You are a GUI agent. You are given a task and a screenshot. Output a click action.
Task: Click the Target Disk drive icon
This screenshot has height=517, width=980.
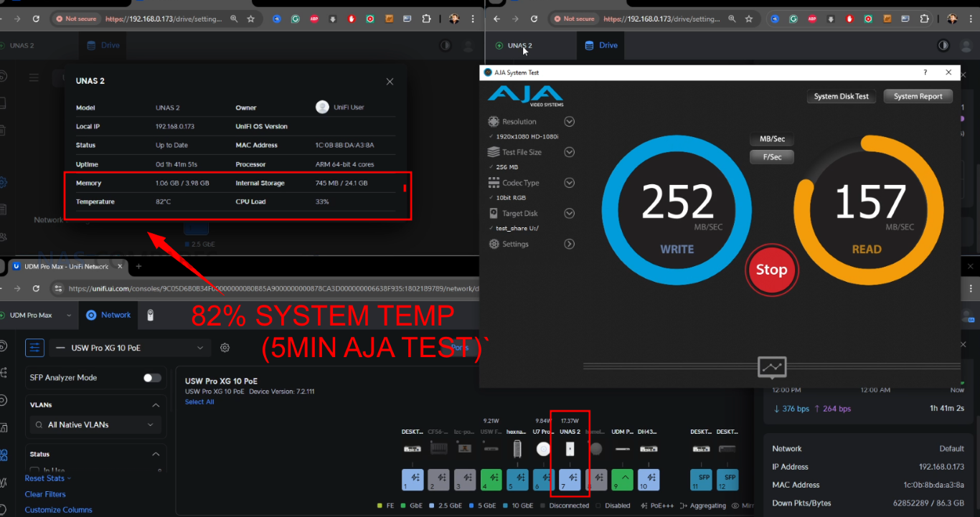(494, 213)
